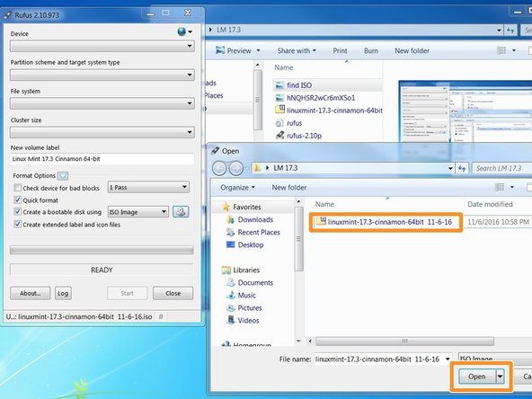The height and width of the screenshot is (399, 532).
Task: Open Music library
Action: (246, 295)
